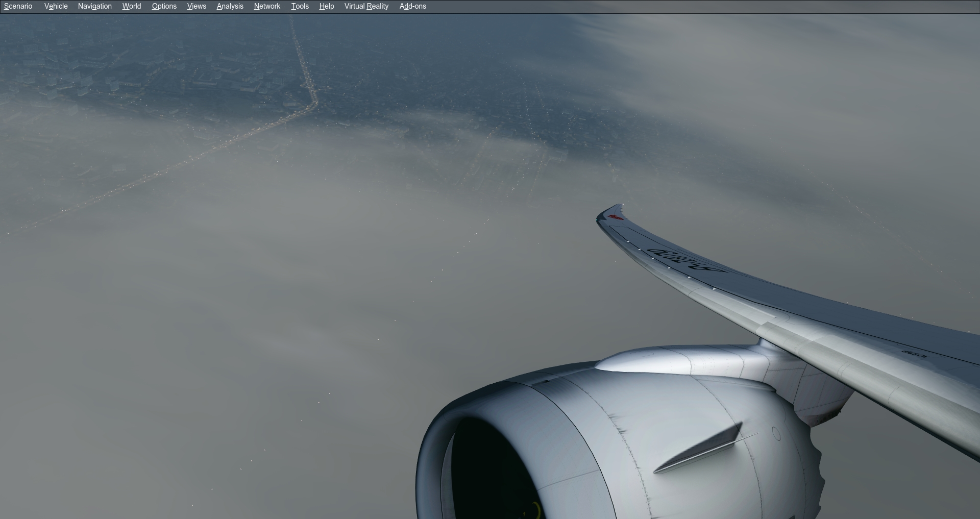Viewport: 980px width, 519px height.
Task: Click the Navigation menu item
Action: pos(94,6)
